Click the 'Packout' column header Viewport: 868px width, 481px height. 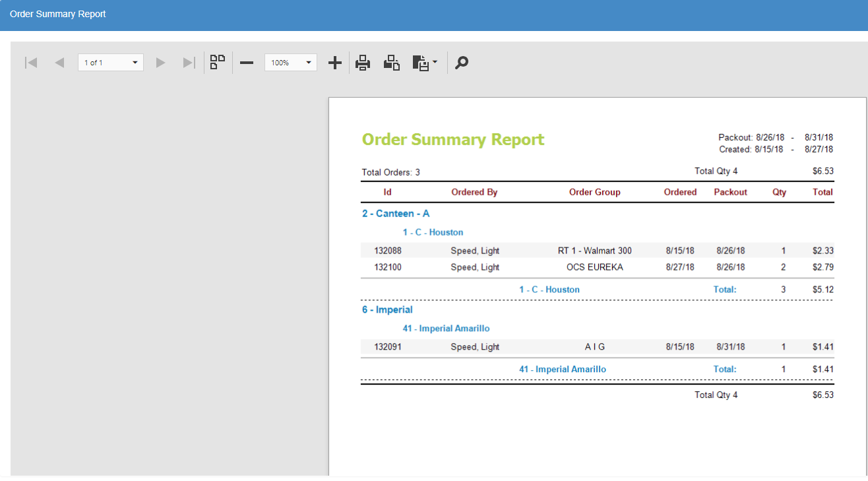click(731, 192)
